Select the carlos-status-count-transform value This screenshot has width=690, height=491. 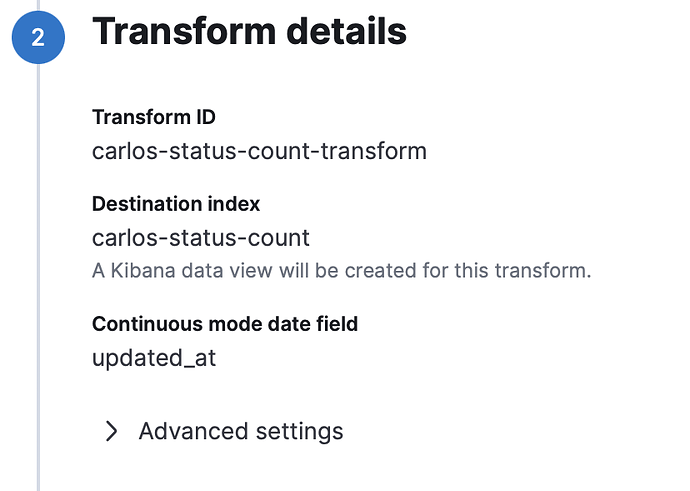[259, 151]
